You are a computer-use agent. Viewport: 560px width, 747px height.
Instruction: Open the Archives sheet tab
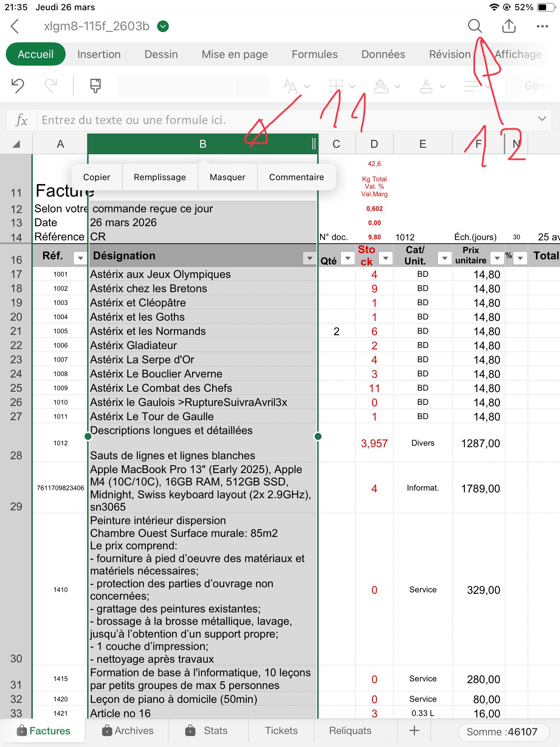[128, 731]
